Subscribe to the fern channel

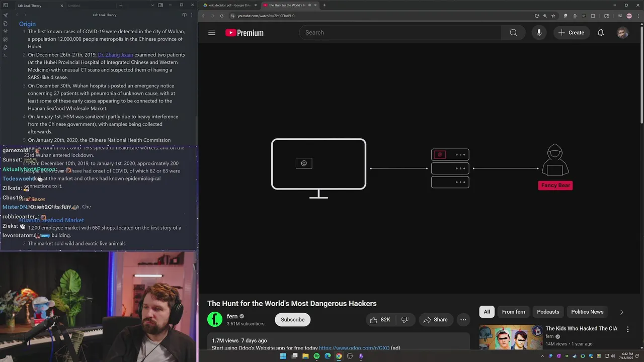pos(292,320)
